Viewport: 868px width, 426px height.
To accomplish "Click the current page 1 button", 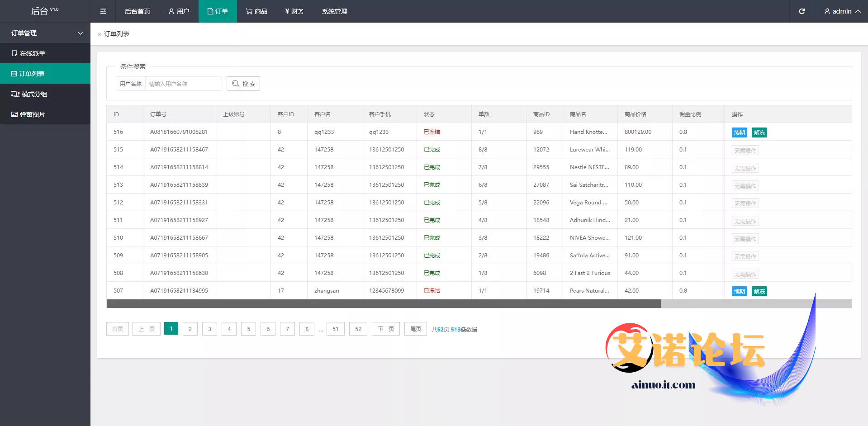I will click(x=171, y=329).
